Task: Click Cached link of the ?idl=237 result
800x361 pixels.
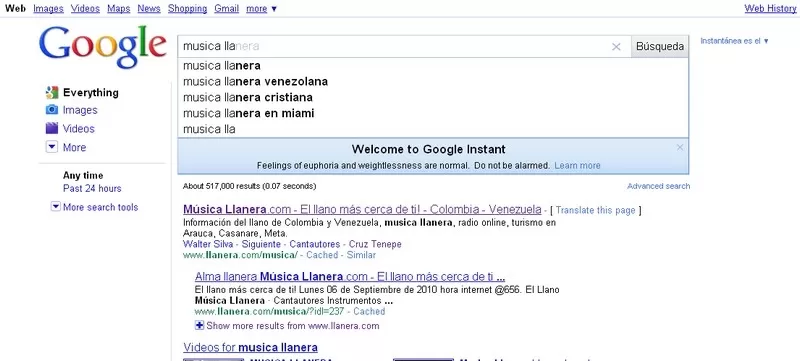Action: [369, 311]
